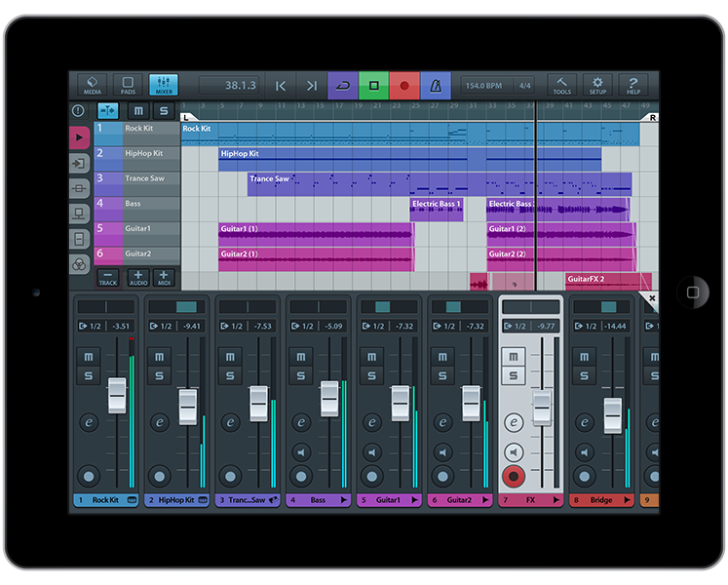This screenshot has height=585, width=728.
Task: Open the Tranc...Saw channel edit e button
Action: 230,422
